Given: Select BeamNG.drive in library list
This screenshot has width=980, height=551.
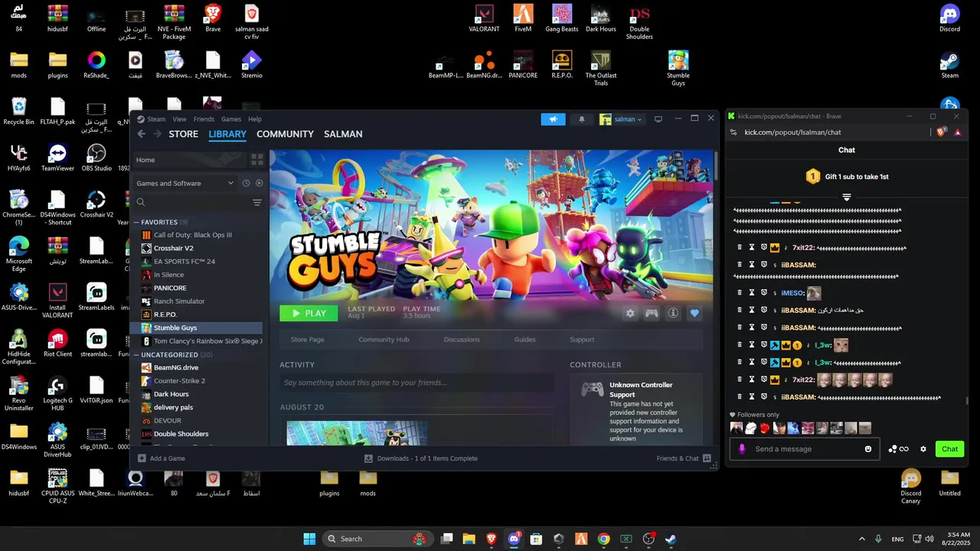Looking at the screenshot, I should (x=176, y=367).
